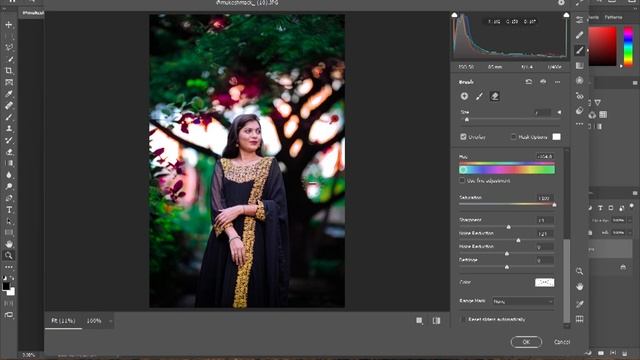Select the Hand tool in left toolbar

point(9,244)
